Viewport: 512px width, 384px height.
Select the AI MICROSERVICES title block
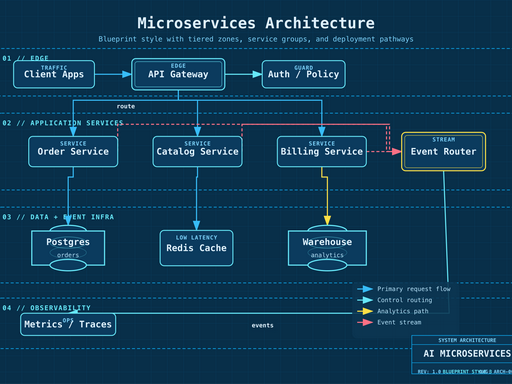click(x=462, y=355)
